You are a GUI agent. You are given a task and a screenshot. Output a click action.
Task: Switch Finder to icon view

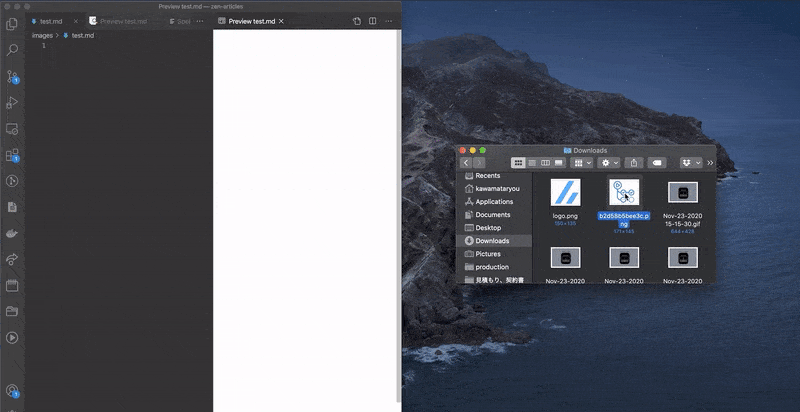point(518,163)
